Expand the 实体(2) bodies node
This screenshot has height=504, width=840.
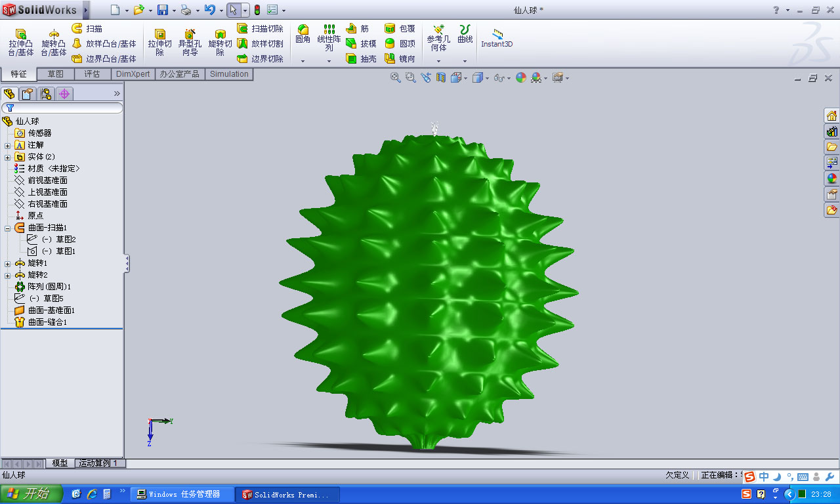point(7,157)
